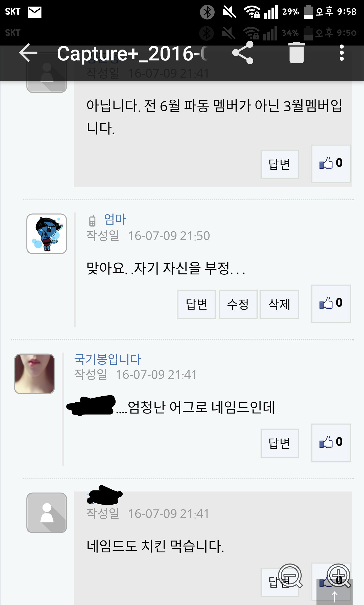Zoom in with the plus magnifier

pos(338,575)
